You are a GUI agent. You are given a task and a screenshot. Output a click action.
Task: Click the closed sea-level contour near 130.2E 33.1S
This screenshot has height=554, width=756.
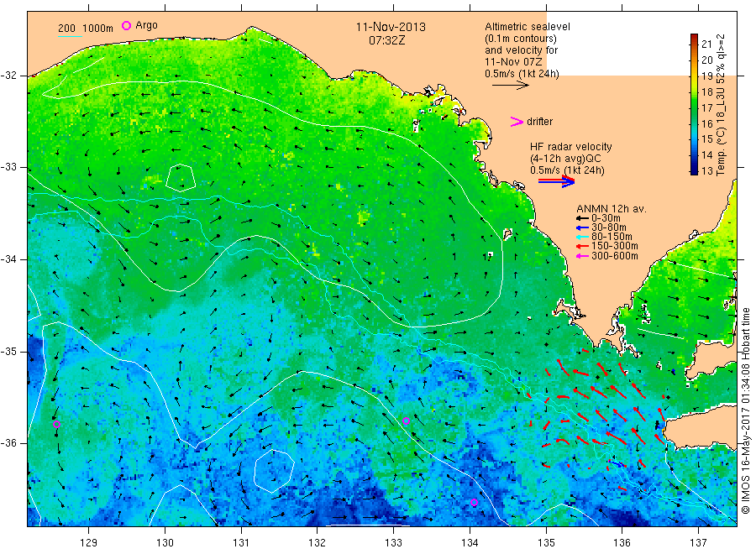pos(181,178)
